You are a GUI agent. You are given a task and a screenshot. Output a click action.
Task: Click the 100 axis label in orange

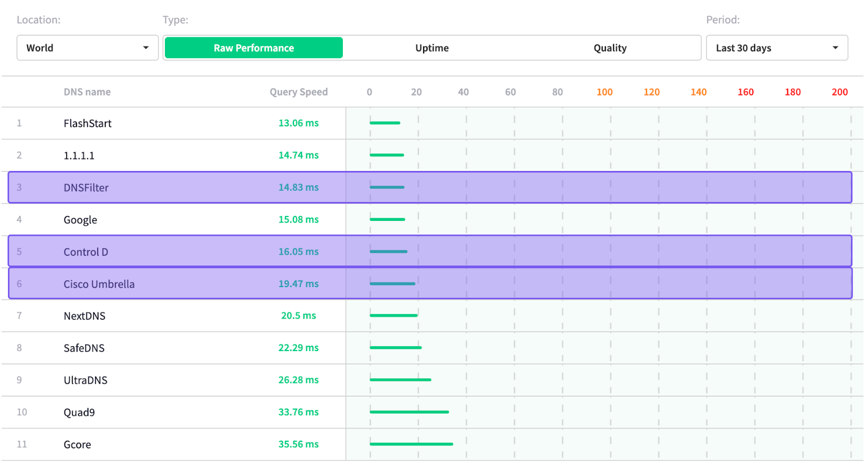tap(604, 92)
